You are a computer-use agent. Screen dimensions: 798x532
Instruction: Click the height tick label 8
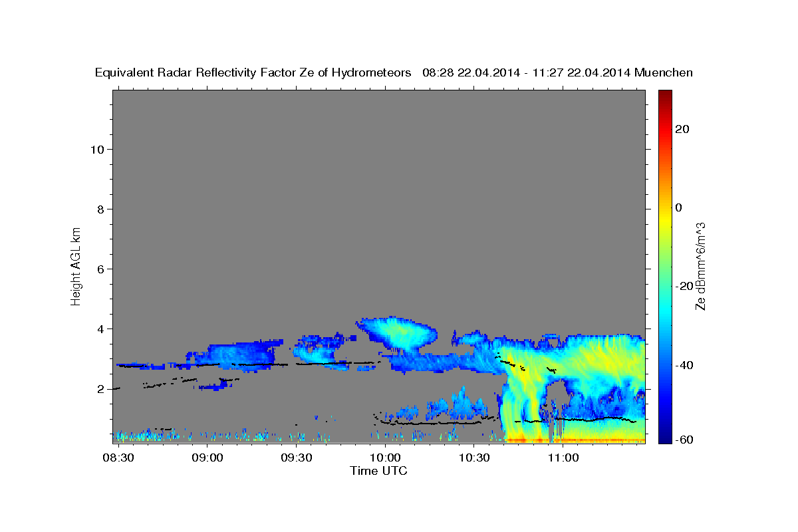pos(101,209)
